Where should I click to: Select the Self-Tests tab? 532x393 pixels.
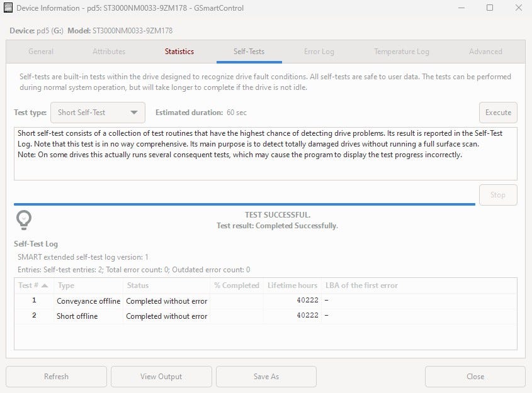249,52
